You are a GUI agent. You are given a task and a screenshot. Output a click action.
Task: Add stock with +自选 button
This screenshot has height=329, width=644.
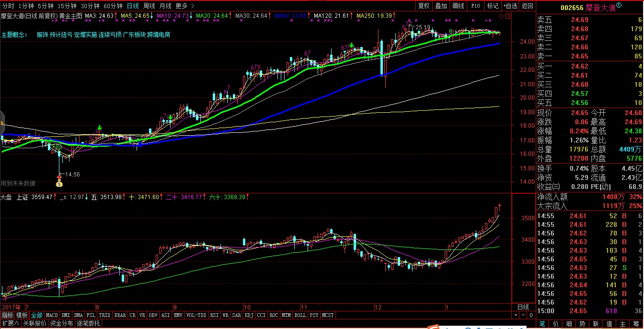510,6
